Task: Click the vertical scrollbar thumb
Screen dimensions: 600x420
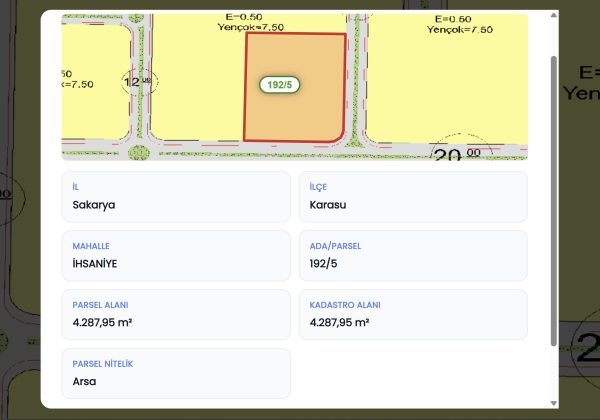Action: (x=553, y=201)
